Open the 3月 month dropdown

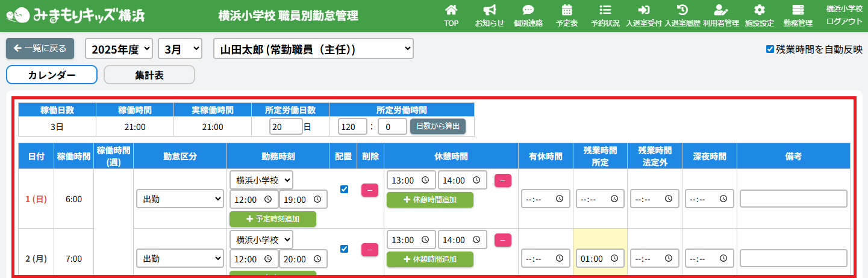(180, 49)
